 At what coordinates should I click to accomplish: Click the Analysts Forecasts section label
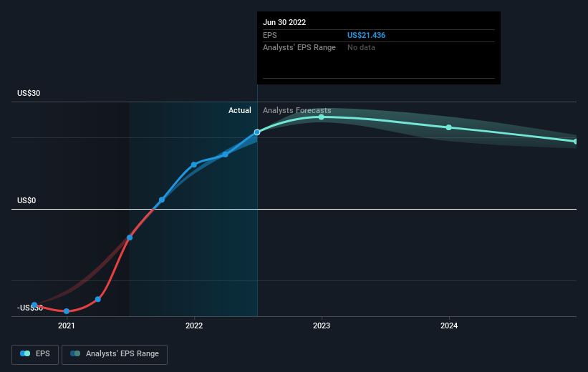(x=297, y=110)
